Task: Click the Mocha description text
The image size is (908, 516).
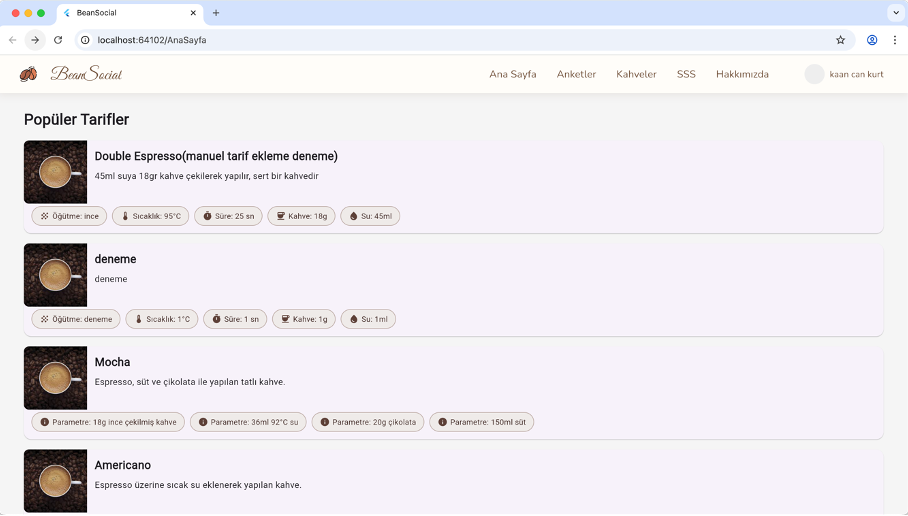Action: [x=190, y=382]
